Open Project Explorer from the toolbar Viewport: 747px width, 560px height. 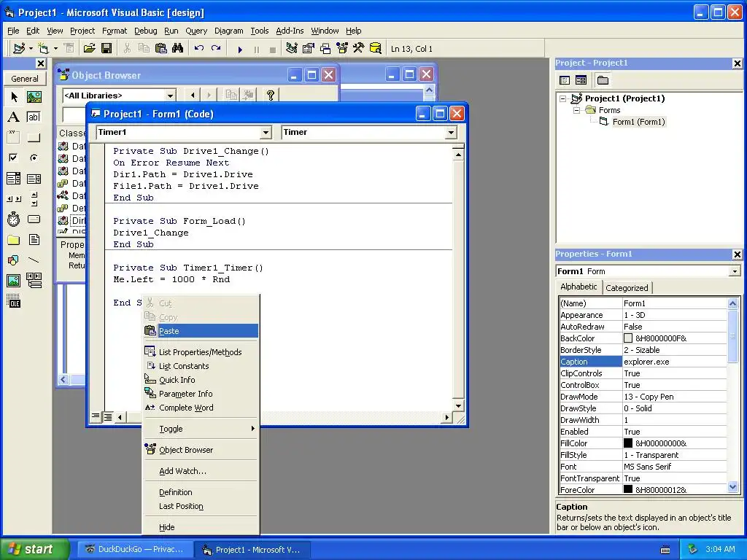pos(292,49)
